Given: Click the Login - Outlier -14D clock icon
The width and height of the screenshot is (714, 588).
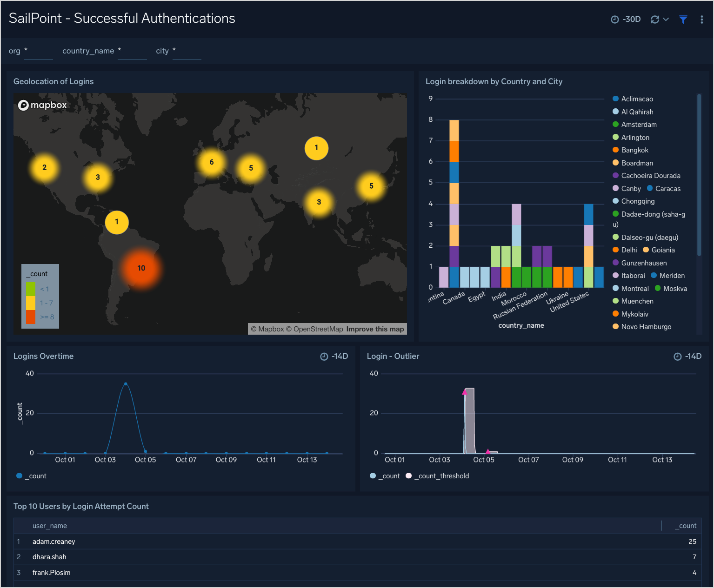Looking at the screenshot, I should click(678, 357).
